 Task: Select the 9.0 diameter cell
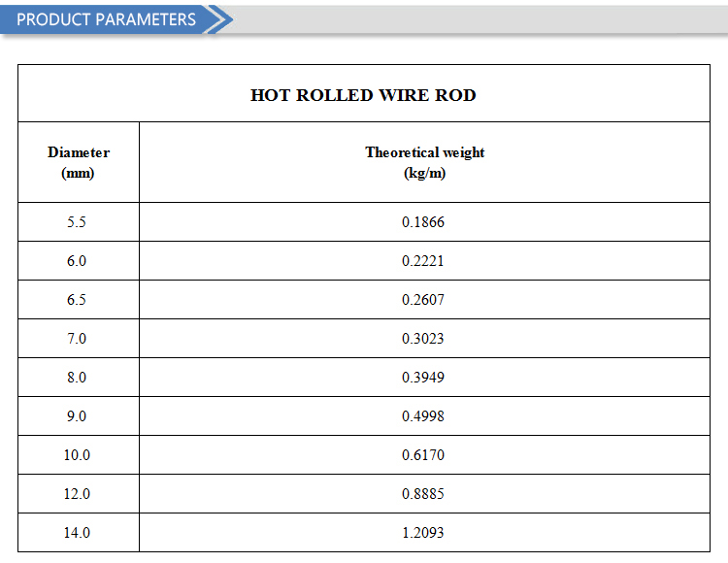pyautogui.click(x=77, y=416)
